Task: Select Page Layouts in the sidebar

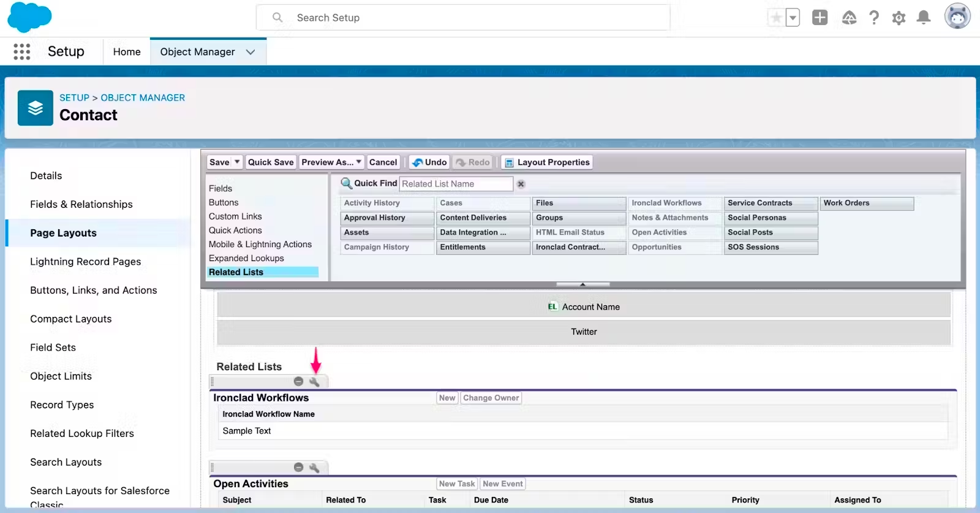Action: [x=64, y=233]
